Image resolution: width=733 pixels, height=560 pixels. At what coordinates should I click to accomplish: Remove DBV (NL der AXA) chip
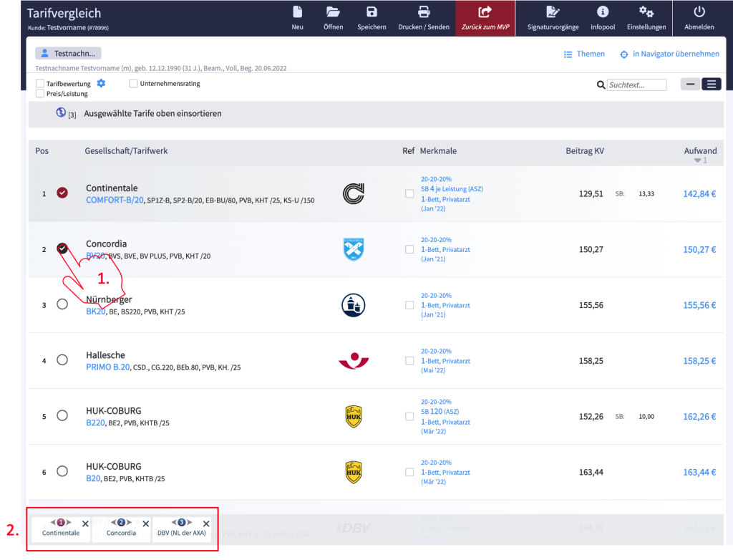coord(206,524)
